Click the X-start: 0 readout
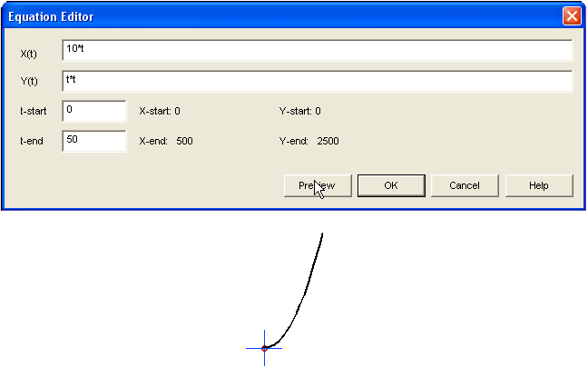 tap(160, 112)
